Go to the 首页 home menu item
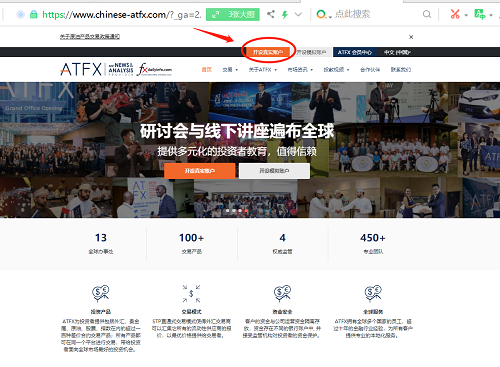This screenshot has width=500, height=367. tap(207, 70)
